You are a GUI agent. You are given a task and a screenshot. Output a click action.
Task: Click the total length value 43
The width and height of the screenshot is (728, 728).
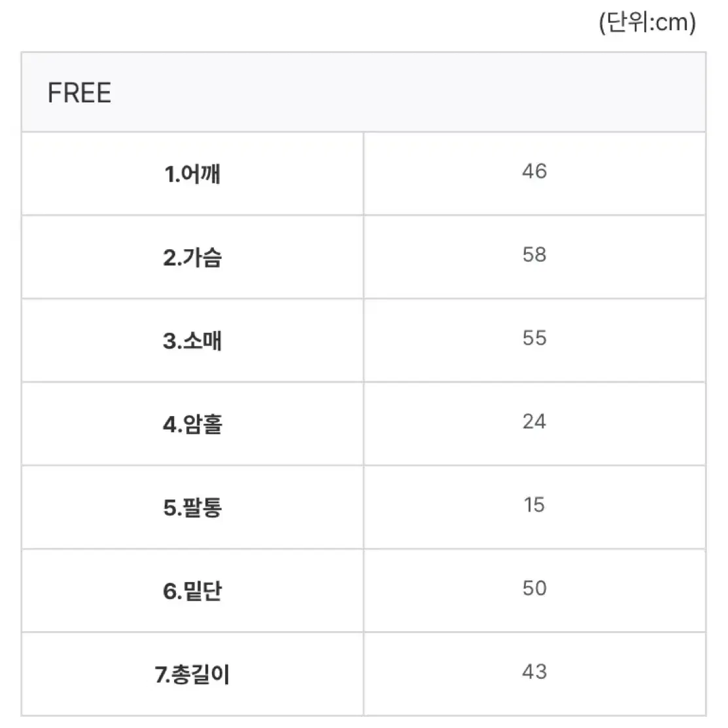[534, 672]
